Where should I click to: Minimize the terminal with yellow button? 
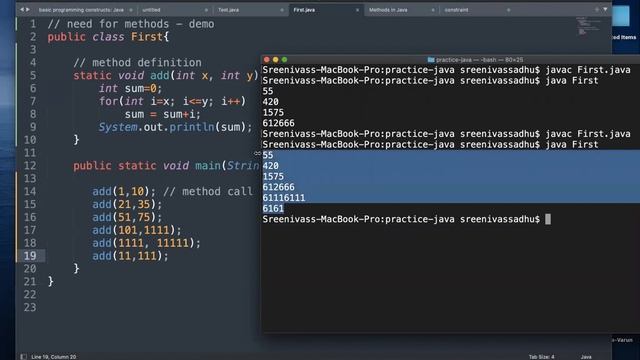(276, 60)
